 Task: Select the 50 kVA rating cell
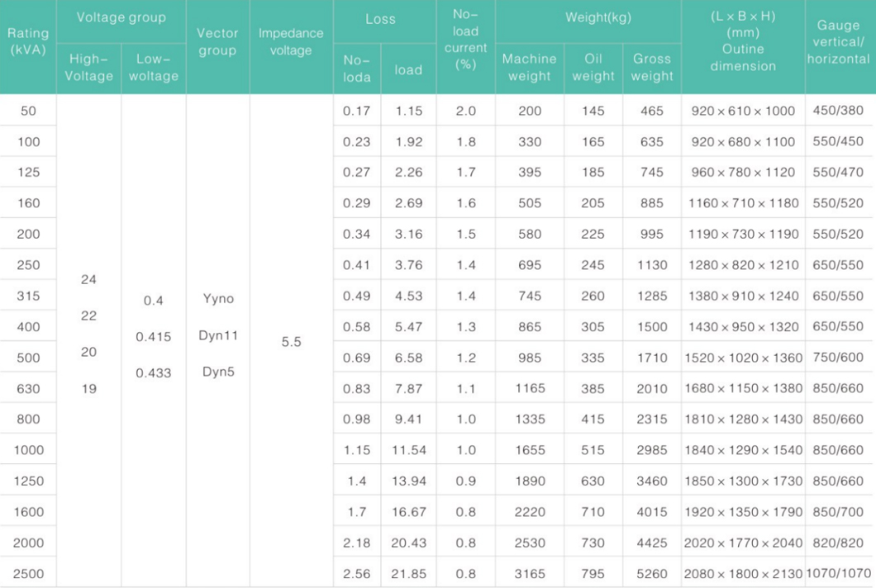point(28,111)
